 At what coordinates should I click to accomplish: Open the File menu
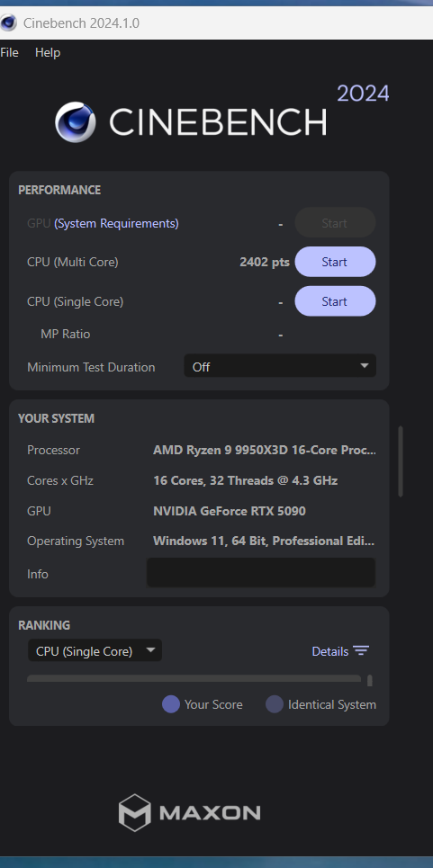[9, 52]
